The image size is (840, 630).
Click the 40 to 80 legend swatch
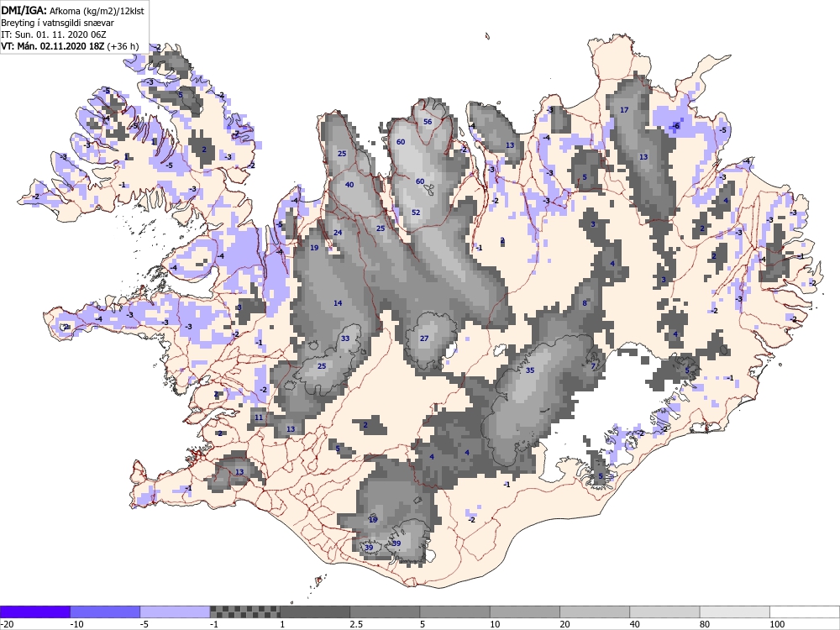pyautogui.click(x=664, y=612)
